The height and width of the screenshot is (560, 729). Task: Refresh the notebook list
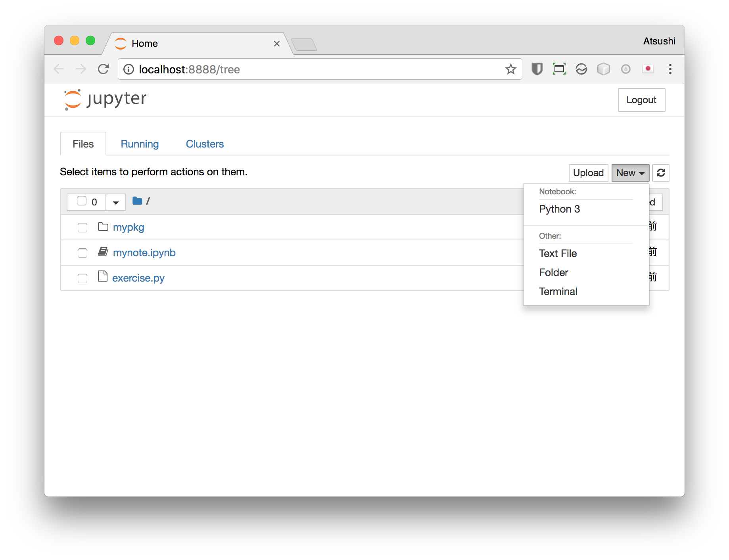click(x=660, y=173)
